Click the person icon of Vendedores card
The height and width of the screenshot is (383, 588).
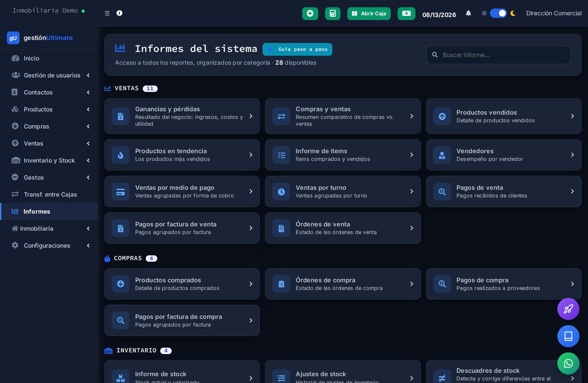click(x=442, y=155)
